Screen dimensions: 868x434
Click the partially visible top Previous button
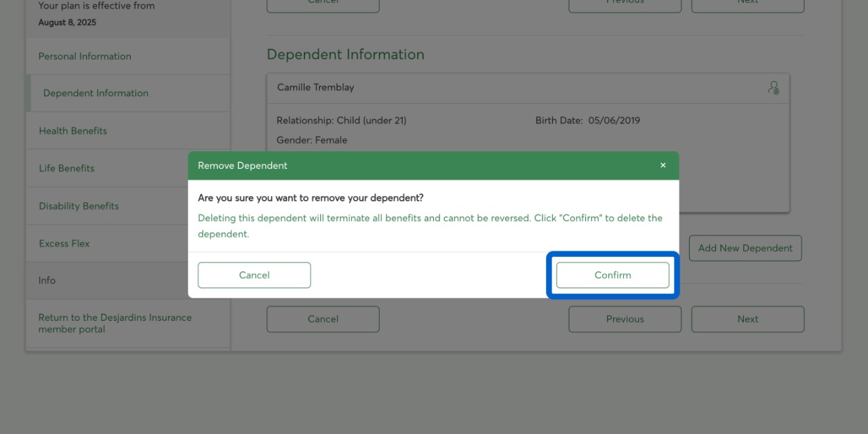625,5
